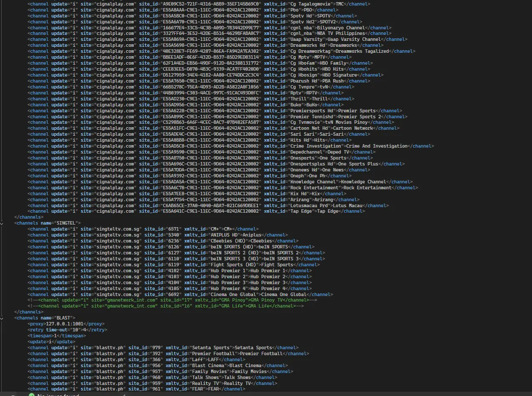Click site_id '960' of Talk Shows
532x396 pixels.
156,377
